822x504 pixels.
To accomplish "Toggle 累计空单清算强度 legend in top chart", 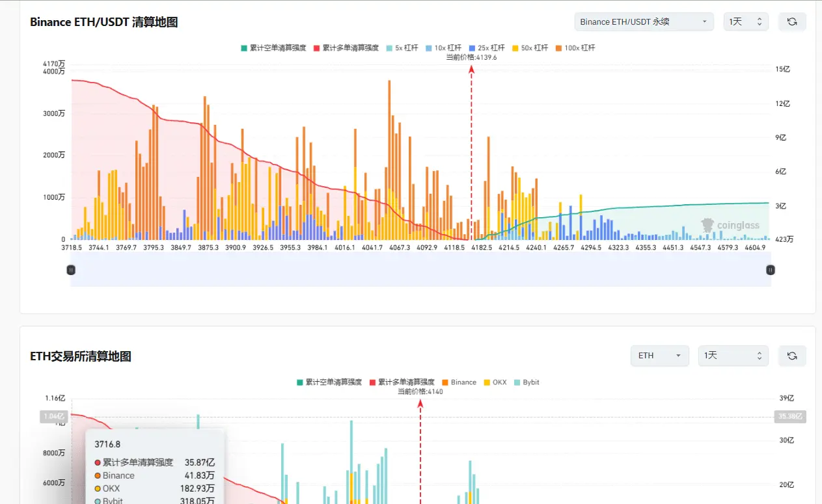I will pyautogui.click(x=273, y=48).
